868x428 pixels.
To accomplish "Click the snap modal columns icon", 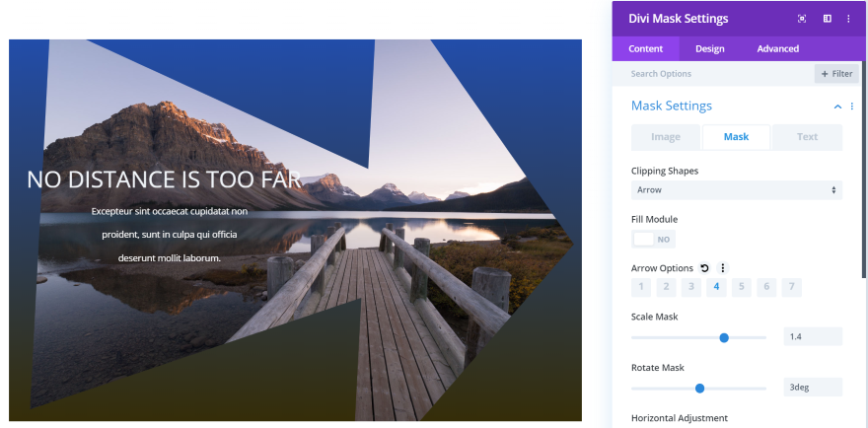I will [x=827, y=19].
